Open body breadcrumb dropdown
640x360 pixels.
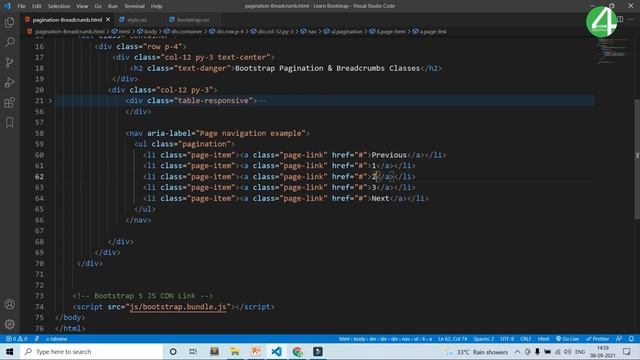tap(147, 31)
